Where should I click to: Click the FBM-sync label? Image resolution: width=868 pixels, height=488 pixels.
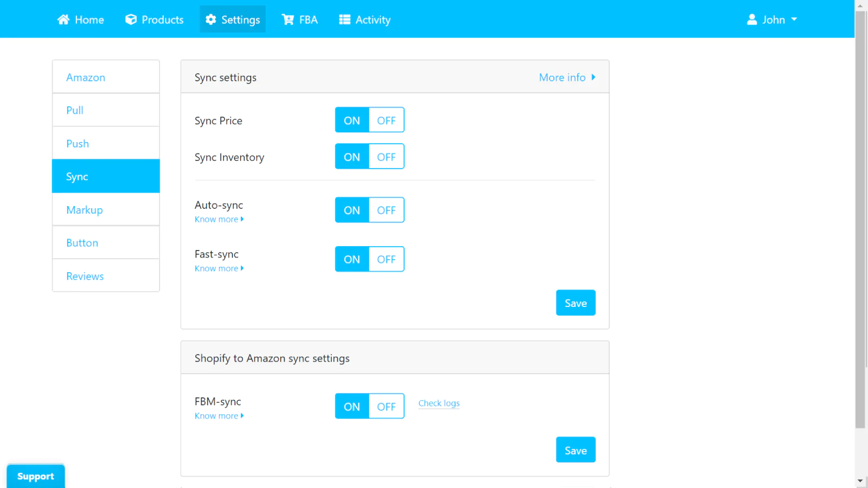click(218, 401)
